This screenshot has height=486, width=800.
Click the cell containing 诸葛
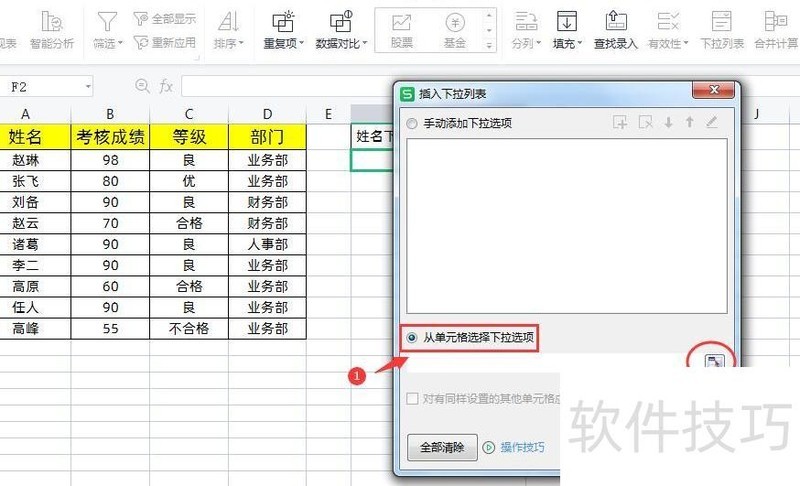(34, 244)
